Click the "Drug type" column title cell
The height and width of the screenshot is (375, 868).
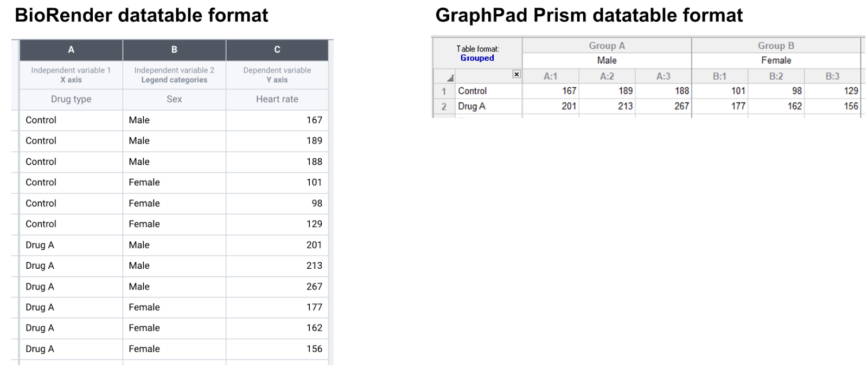(71, 99)
